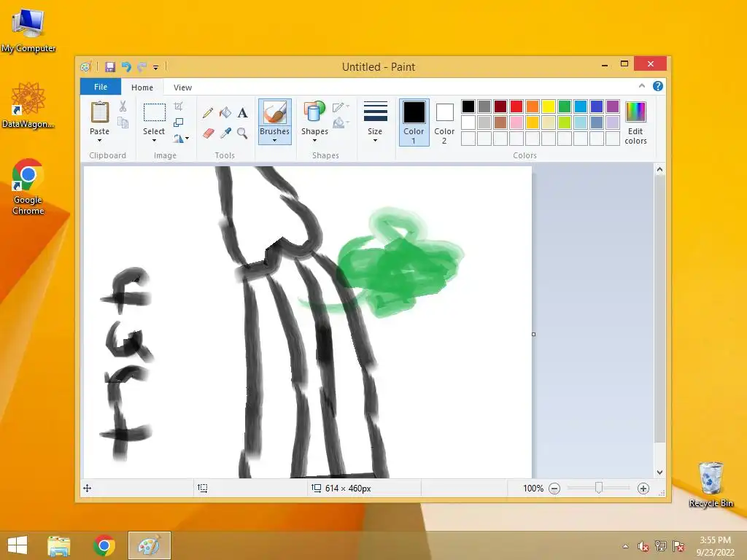Click the zoom slider handle
Viewport: 747px width, 560px height.
coord(599,488)
